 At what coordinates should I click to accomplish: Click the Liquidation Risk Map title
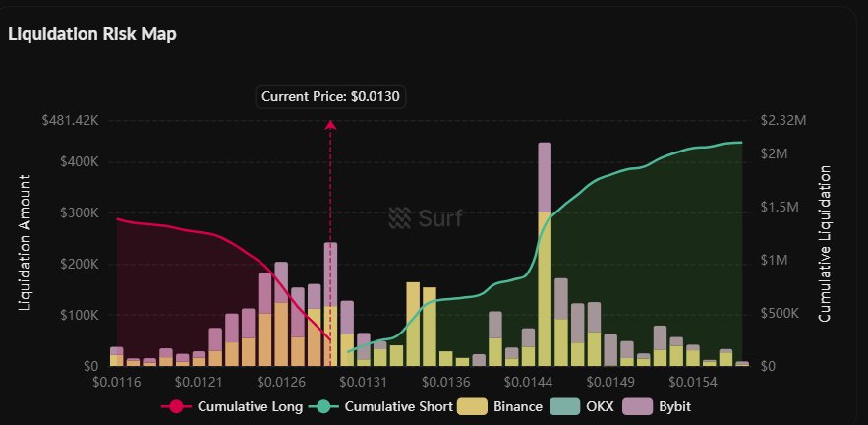pyautogui.click(x=91, y=33)
